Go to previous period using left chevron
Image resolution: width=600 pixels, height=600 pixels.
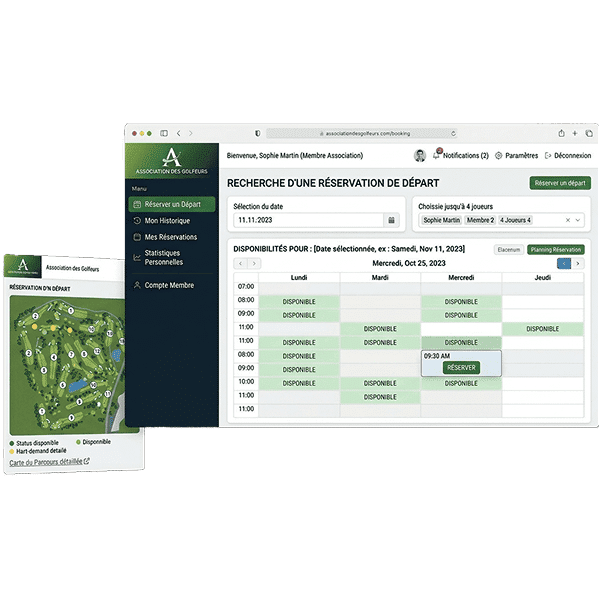pos(240,263)
